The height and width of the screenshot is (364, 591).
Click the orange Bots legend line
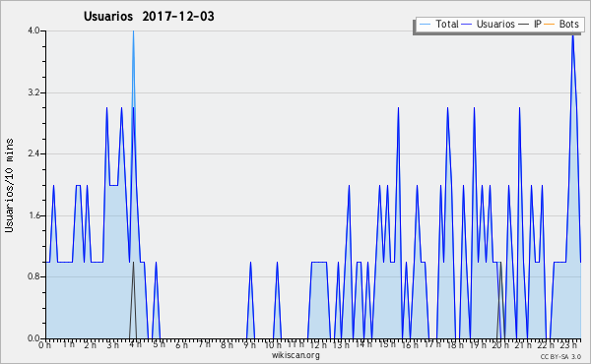click(550, 25)
